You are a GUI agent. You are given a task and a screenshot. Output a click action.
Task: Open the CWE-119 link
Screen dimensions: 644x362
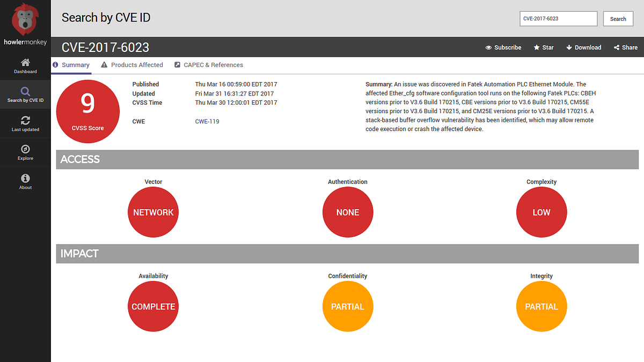coord(207,122)
